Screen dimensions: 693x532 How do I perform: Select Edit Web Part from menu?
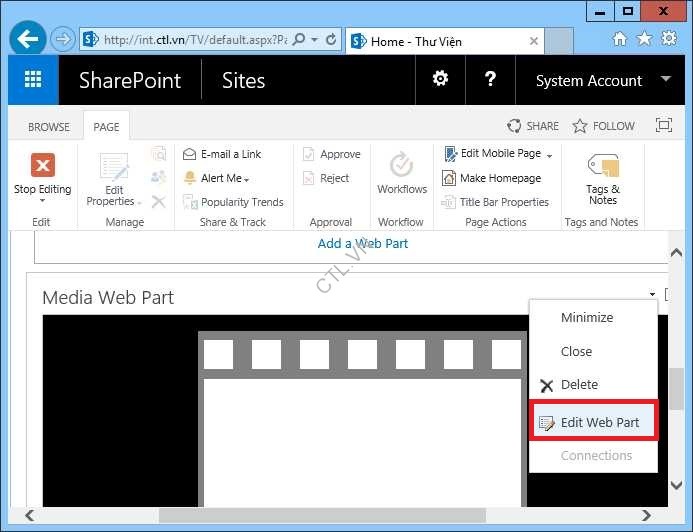[x=599, y=422]
